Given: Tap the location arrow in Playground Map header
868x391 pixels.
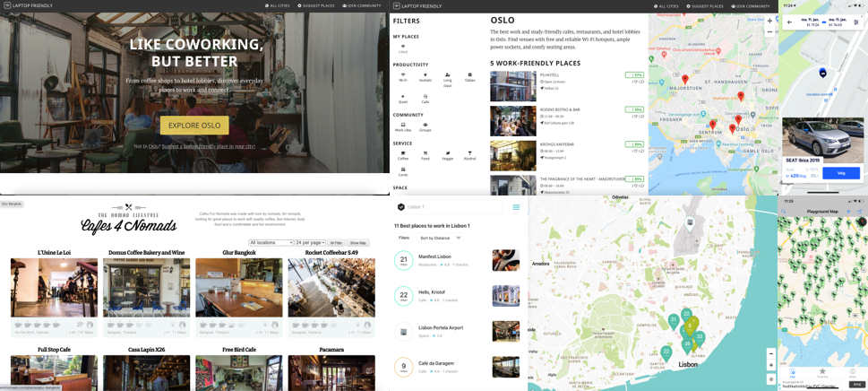Looking at the screenshot, I should tap(859, 212).
